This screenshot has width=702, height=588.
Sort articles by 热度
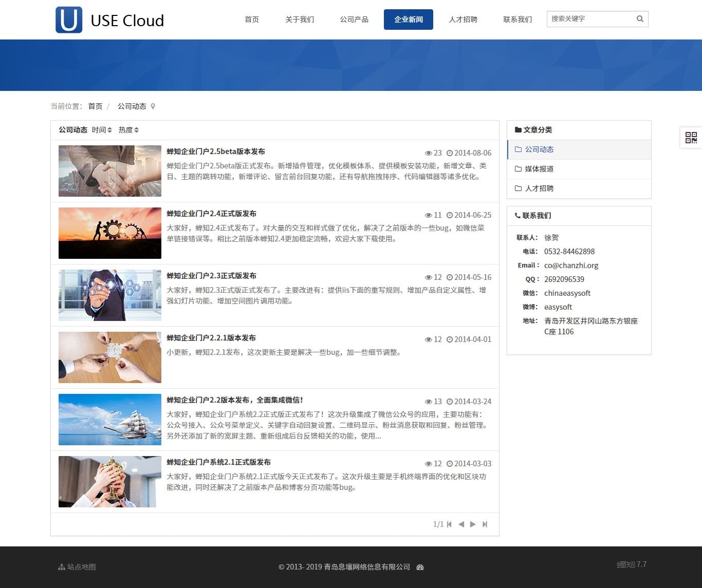(128, 130)
